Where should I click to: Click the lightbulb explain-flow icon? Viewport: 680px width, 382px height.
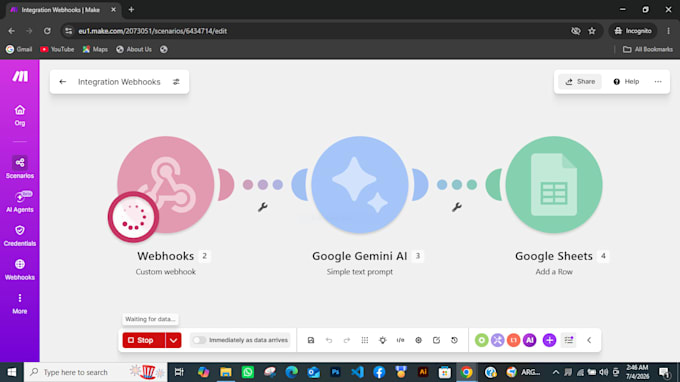382,340
